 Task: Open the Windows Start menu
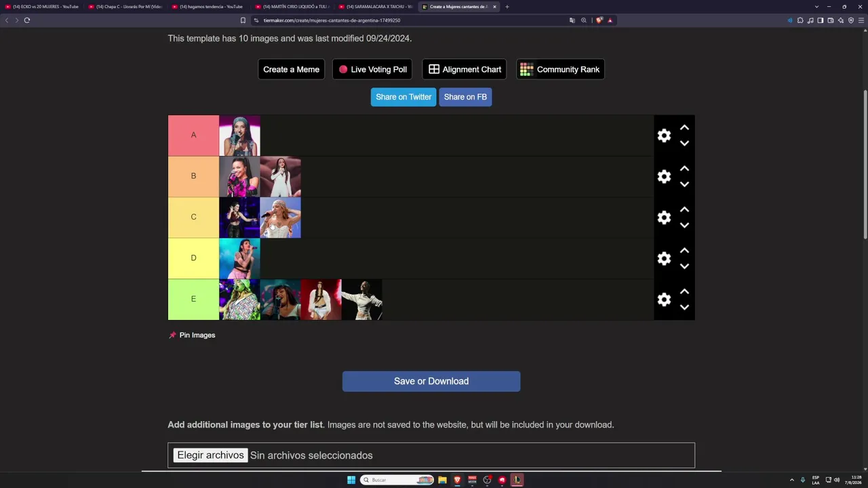click(x=351, y=480)
